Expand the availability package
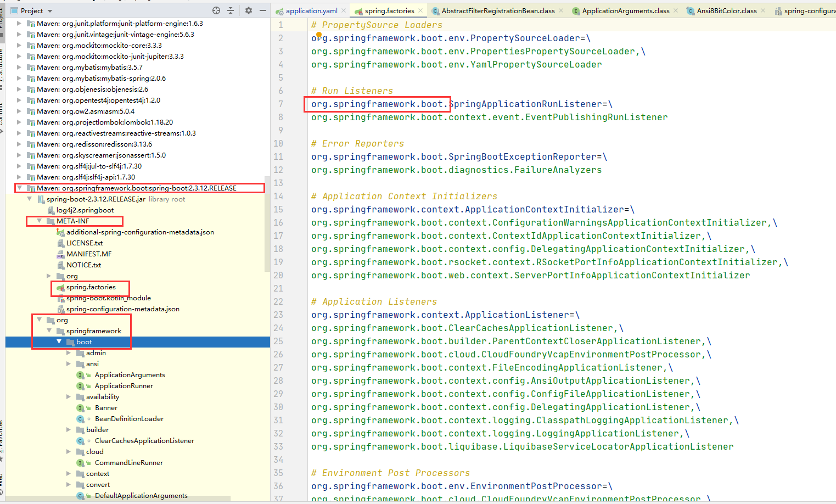Image resolution: width=836 pixels, height=504 pixels. pyautogui.click(x=69, y=396)
